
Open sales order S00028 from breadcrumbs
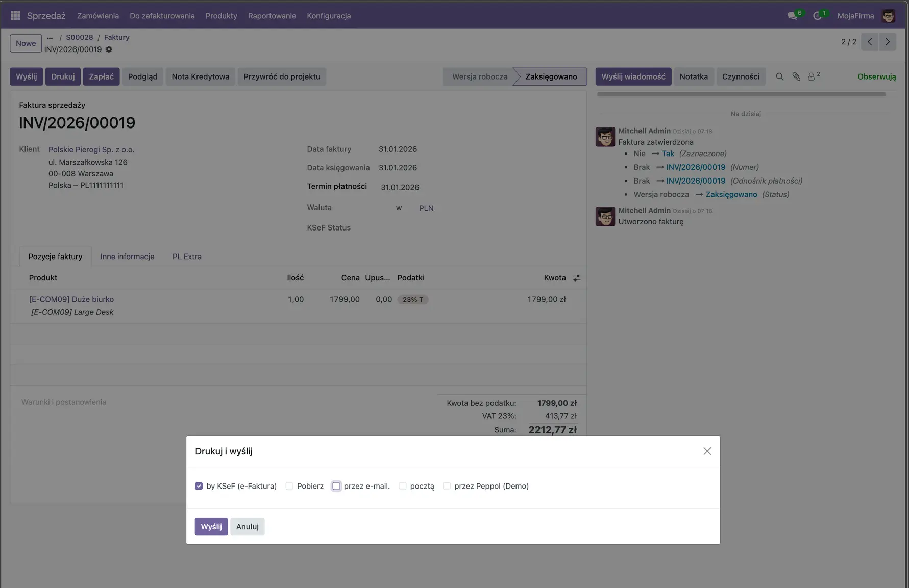[80, 37]
